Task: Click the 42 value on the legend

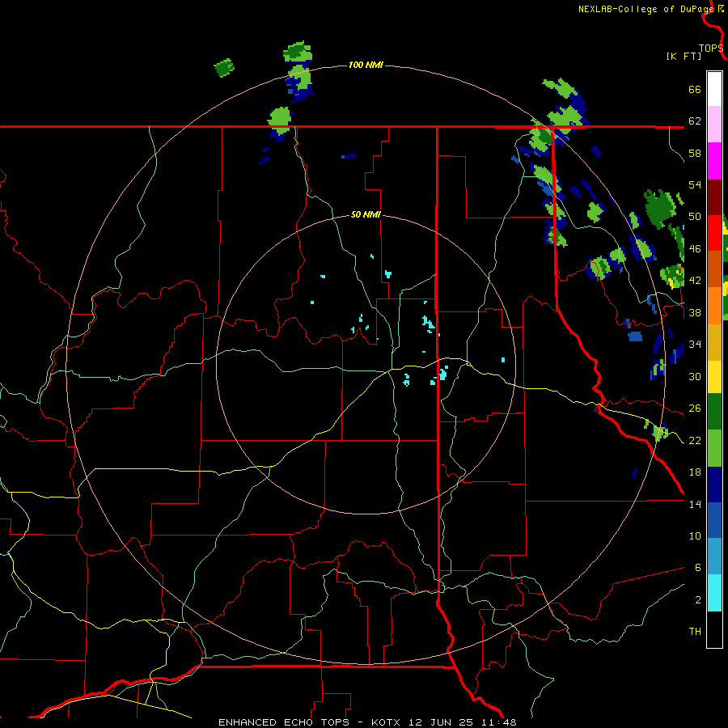Action: click(695, 281)
